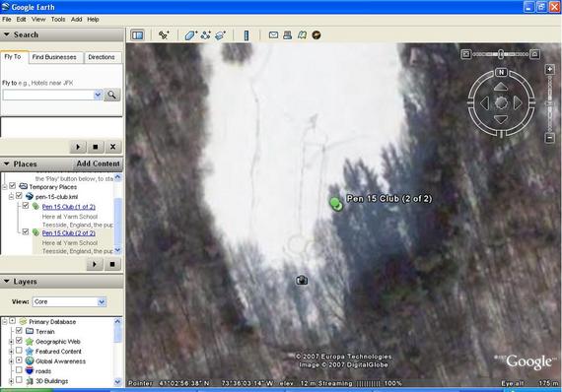Image resolution: width=562 pixels, height=392 pixels.
Task: Open the Tools menu
Action: click(x=58, y=20)
